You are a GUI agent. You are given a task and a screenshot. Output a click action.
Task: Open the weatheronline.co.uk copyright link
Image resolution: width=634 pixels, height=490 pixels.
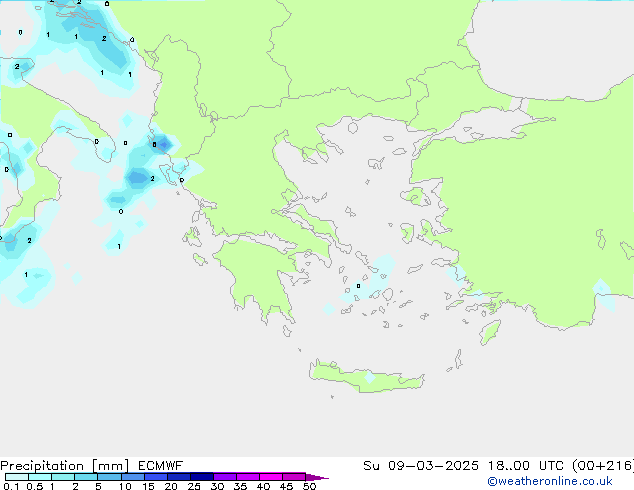pyautogui.click(x=550, y=481)
